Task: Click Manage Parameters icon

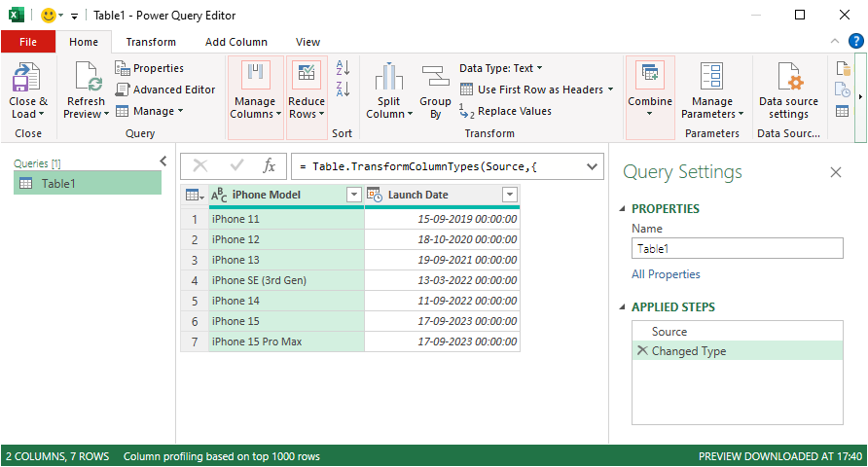Action: pos(712,76)
